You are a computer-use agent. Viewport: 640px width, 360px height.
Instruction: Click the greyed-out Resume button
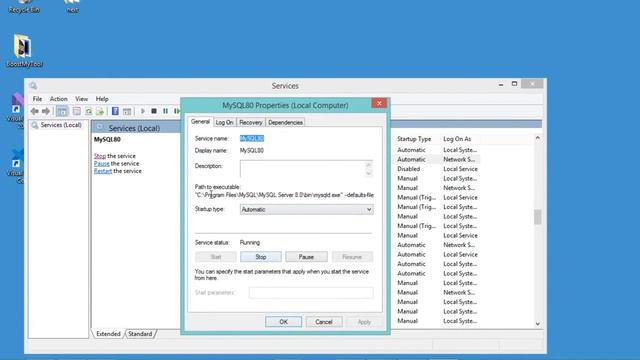352,257
